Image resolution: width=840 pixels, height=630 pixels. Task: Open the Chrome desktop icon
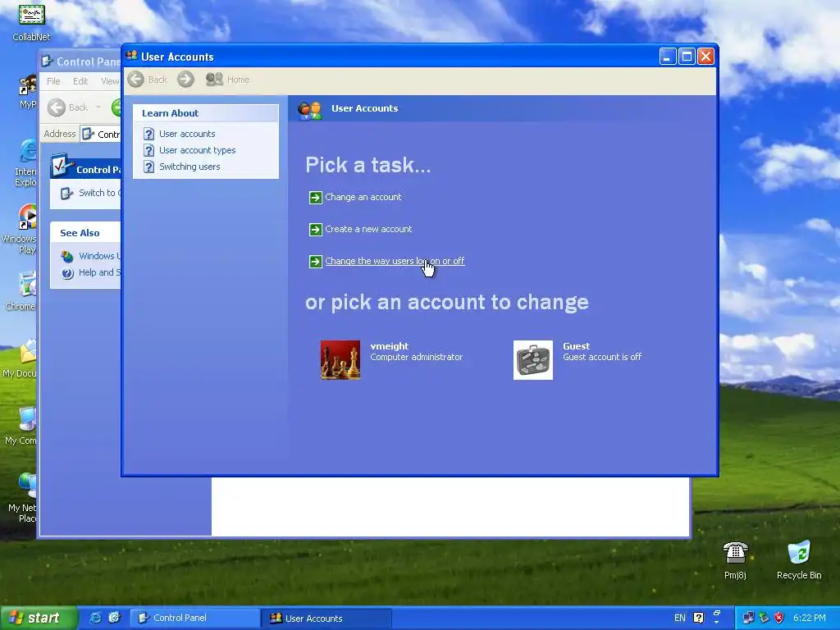[x=21, y=292]
